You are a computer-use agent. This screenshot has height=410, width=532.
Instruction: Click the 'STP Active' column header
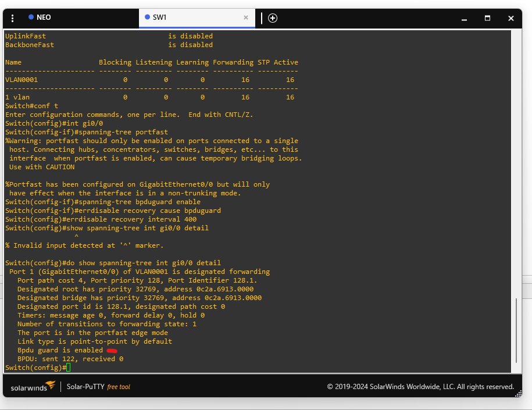278,62
